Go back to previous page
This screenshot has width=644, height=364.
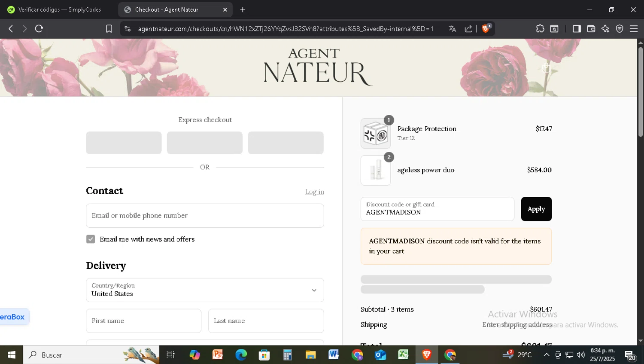(x=11, y=29)
